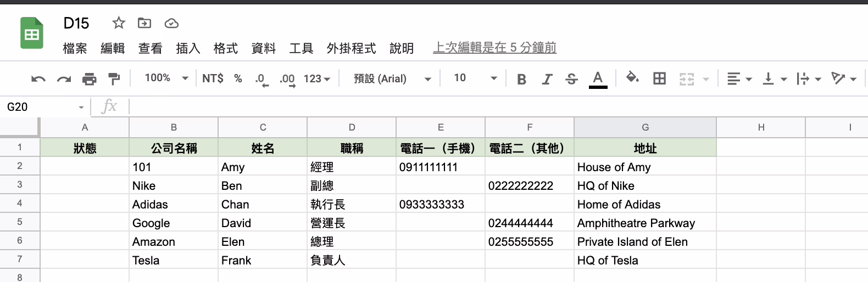
Task: Open the 格式 menu
Action: tap(225, 48)
